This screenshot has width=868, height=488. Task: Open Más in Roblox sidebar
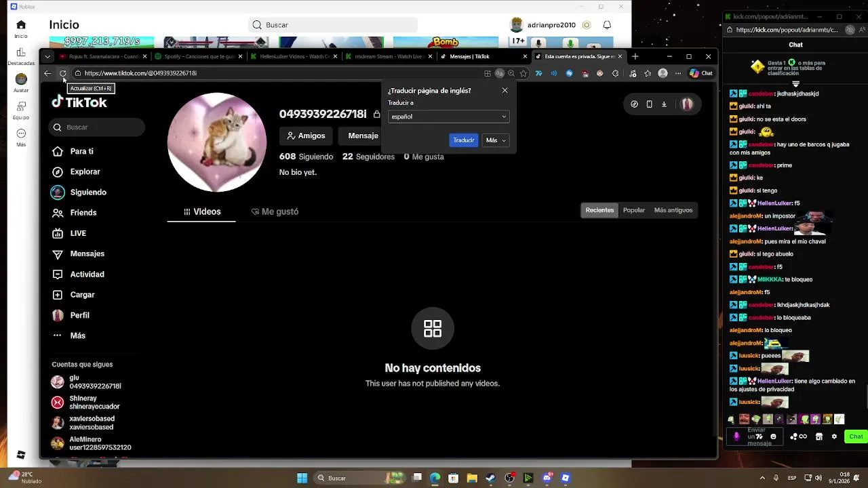(21, 138)
